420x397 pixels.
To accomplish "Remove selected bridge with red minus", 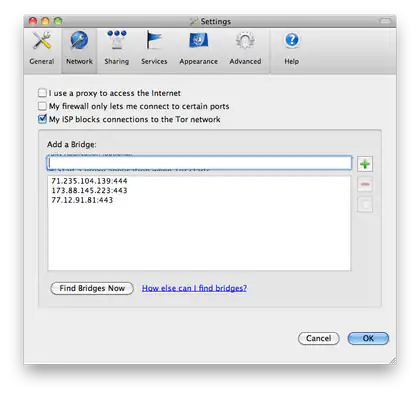I will (x=365, y=184).
